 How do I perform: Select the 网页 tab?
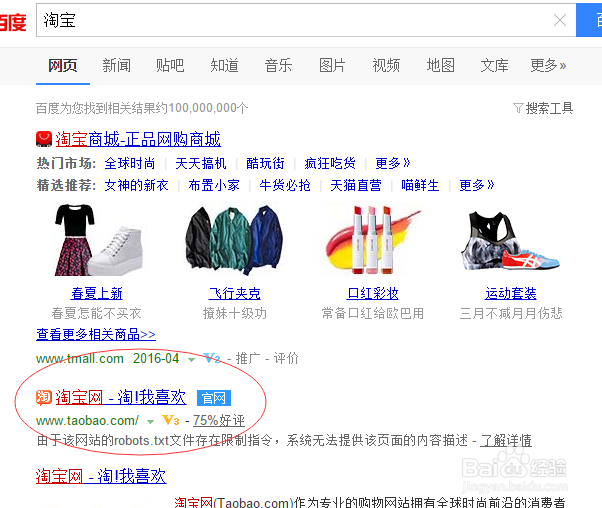point(63,65)
